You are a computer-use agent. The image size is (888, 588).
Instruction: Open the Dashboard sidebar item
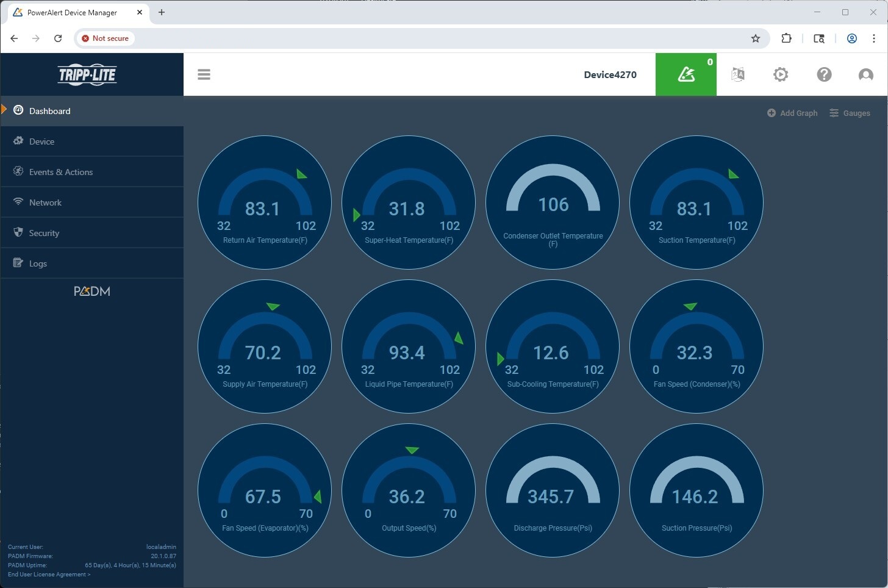pos(50,111)
